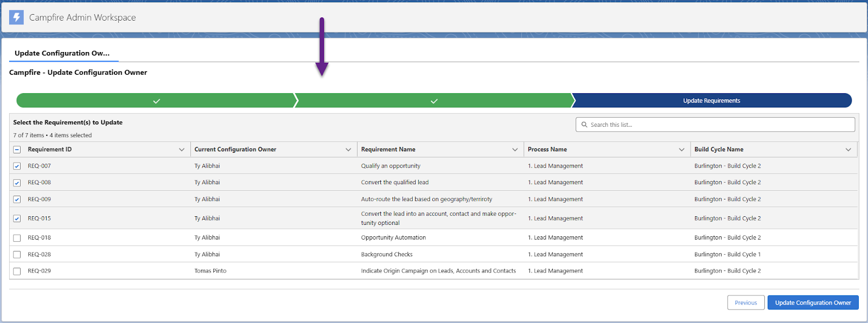The height and width of the screenshot is (323, 868).
Task: Click the Campfire lightning bolt app icon
Action: 17,17
